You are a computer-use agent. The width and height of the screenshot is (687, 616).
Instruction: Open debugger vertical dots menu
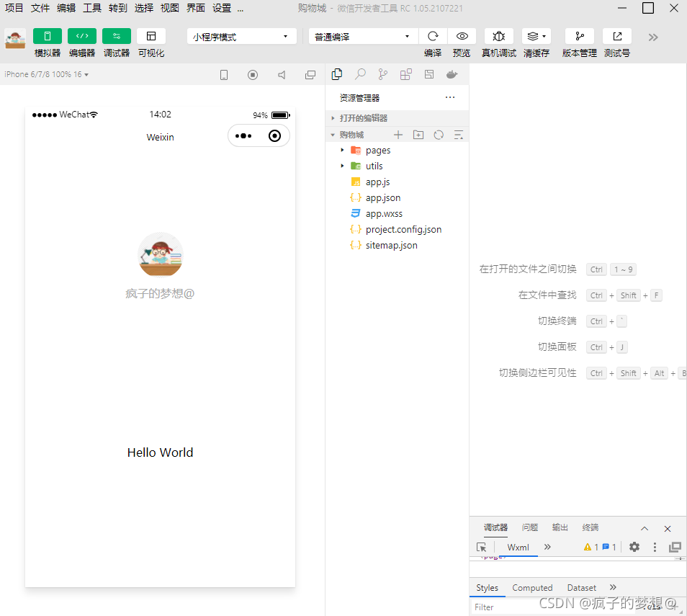pos(655,547)
